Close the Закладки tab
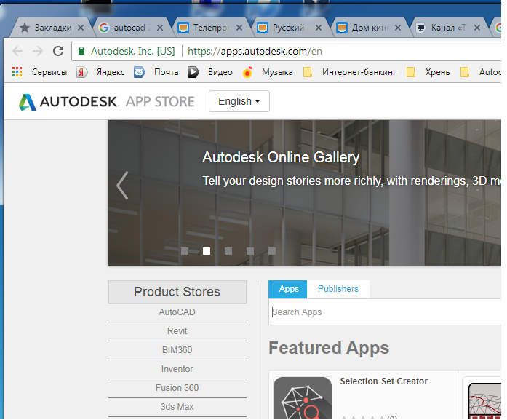Image resolution: width=507 pixels, height=420 pixels. [81, 28]
